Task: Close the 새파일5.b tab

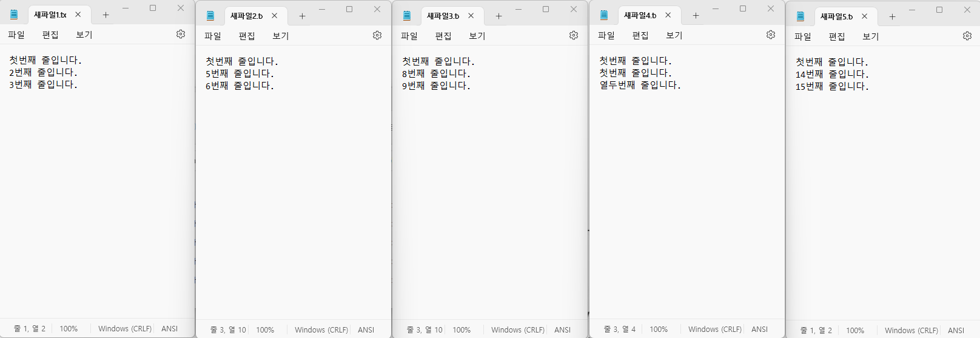Action: click(864, 16)
